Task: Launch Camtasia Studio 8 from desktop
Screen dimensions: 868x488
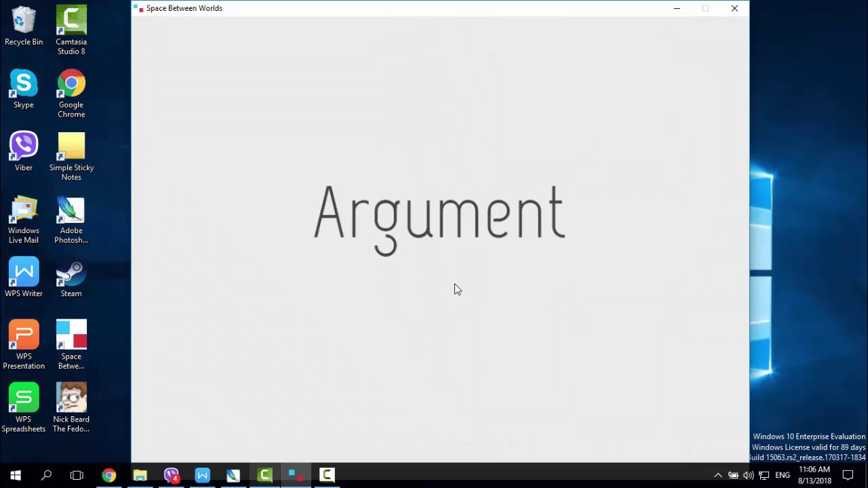Action: 71,30
